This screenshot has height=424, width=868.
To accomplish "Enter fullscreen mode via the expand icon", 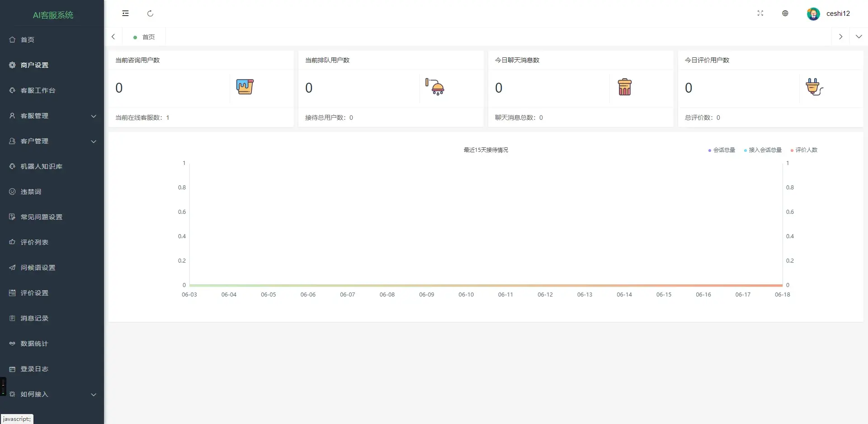I will (x=760, y=14).
